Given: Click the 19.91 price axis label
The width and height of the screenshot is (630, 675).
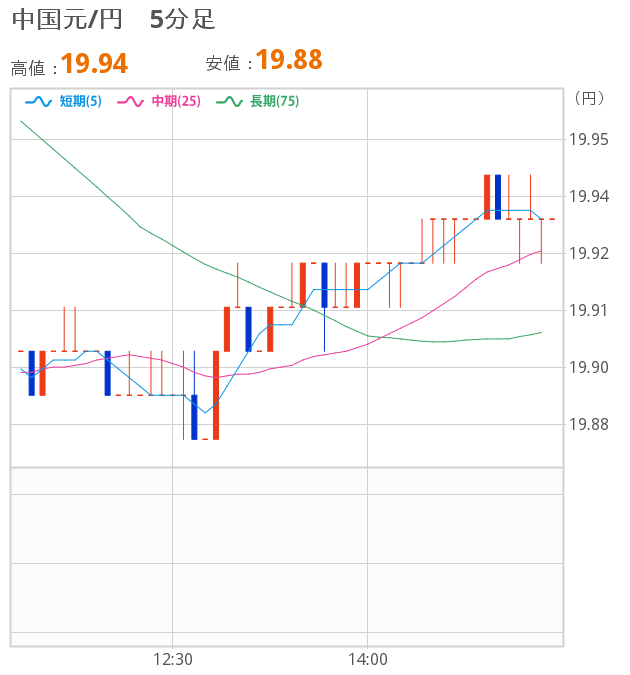Looking at the screenshot, I should click(589, 310).
